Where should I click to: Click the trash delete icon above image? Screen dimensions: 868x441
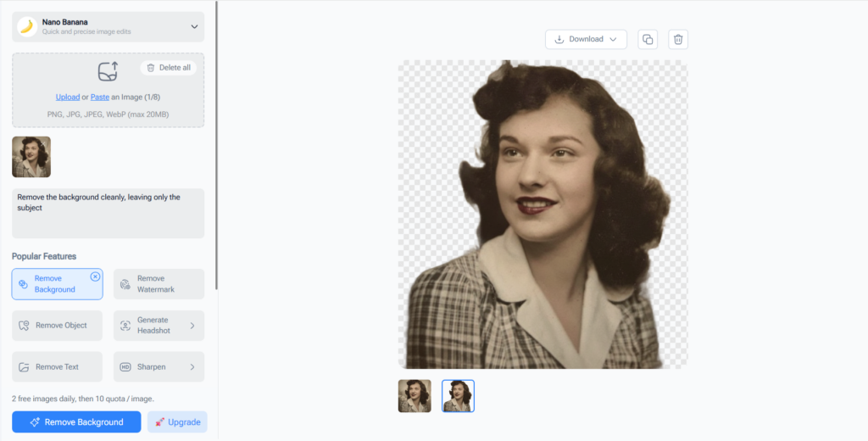676,39
